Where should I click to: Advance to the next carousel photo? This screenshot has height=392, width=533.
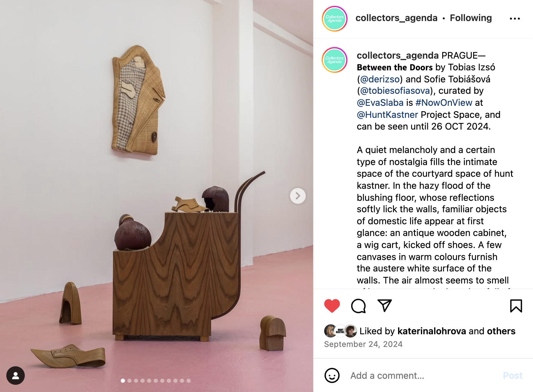[x=298, y=196]
